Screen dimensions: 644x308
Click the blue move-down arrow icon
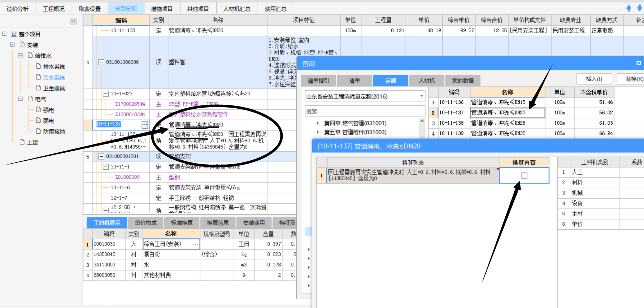click(x=640, y=8)
